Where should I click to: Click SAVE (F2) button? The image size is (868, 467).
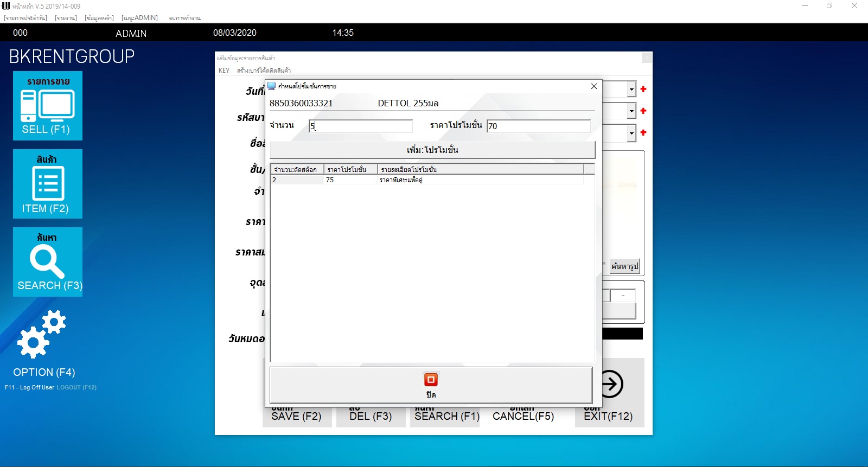[x=297, y=416]
